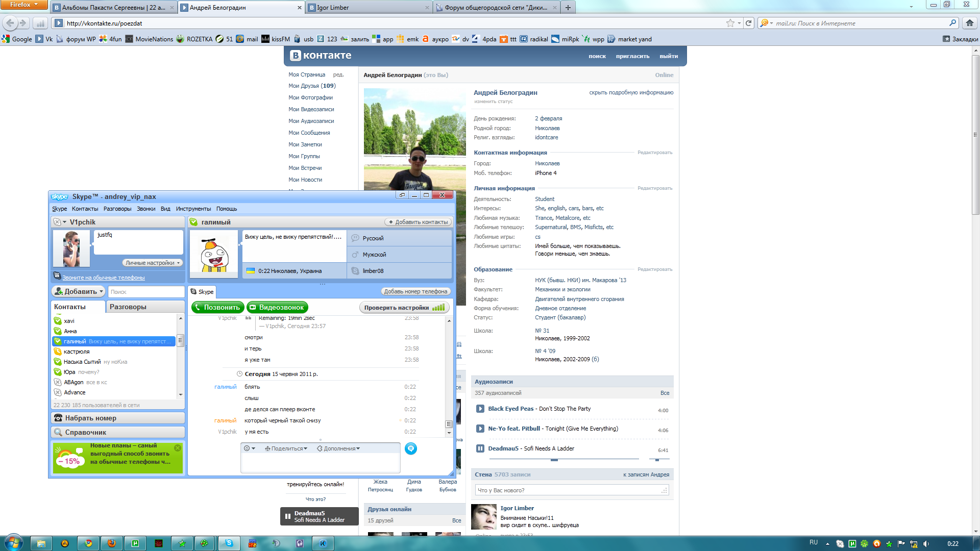Open the Skype menu Вид
This screenshot has height=551, width=980.
(x=165, y=209)
